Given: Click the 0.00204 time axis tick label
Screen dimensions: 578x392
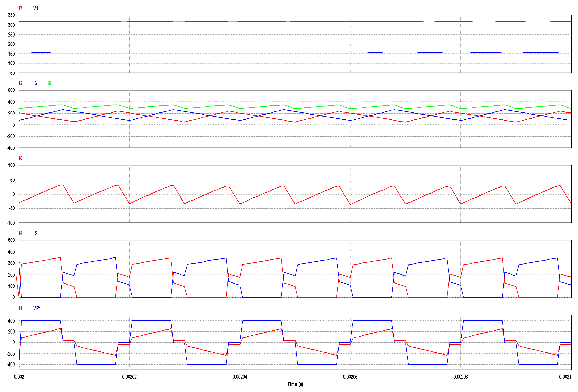Looking at the screenshot, I should [x=240, y=377].
